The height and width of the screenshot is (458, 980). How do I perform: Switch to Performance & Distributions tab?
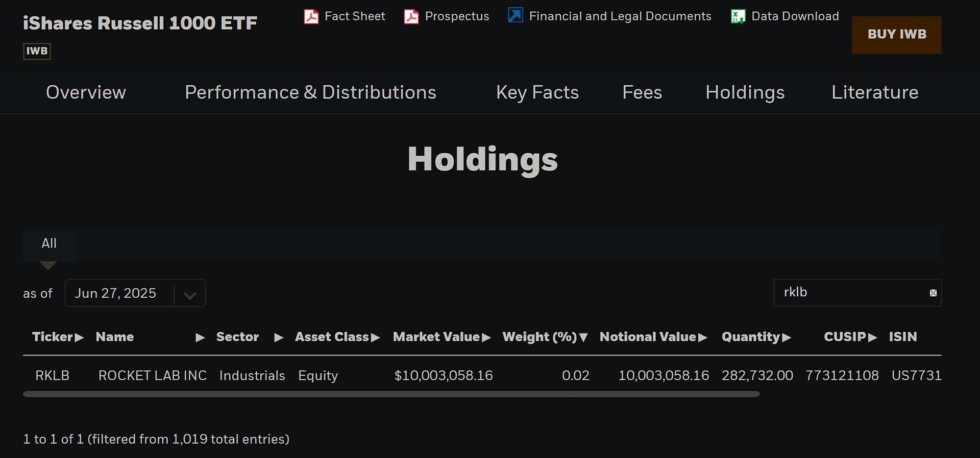310,92
